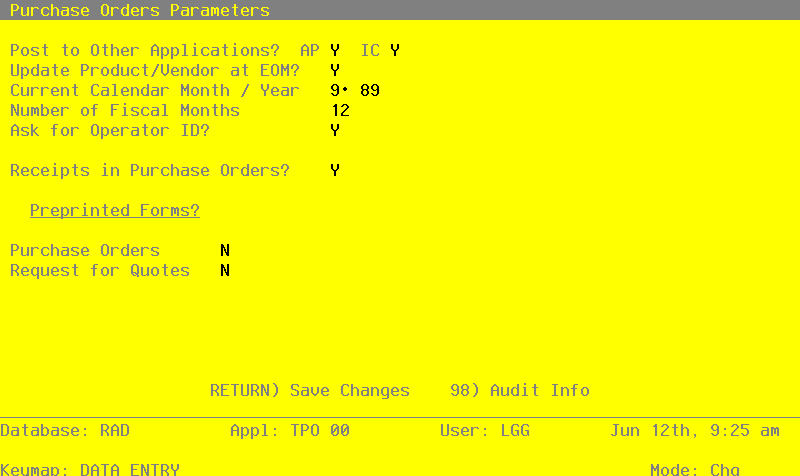Click the Database: RAD status entry

pos(65,431)
